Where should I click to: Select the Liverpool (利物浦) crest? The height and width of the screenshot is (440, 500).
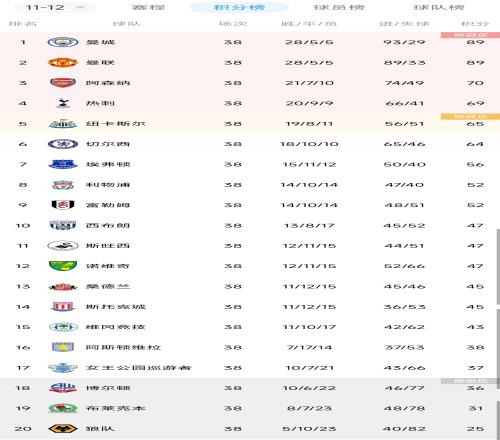[63, 185]
